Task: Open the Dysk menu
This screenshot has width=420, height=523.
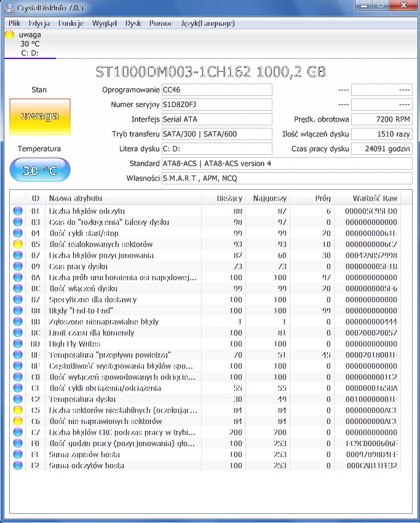Action: pyautogui.click(x=133, y=23)
